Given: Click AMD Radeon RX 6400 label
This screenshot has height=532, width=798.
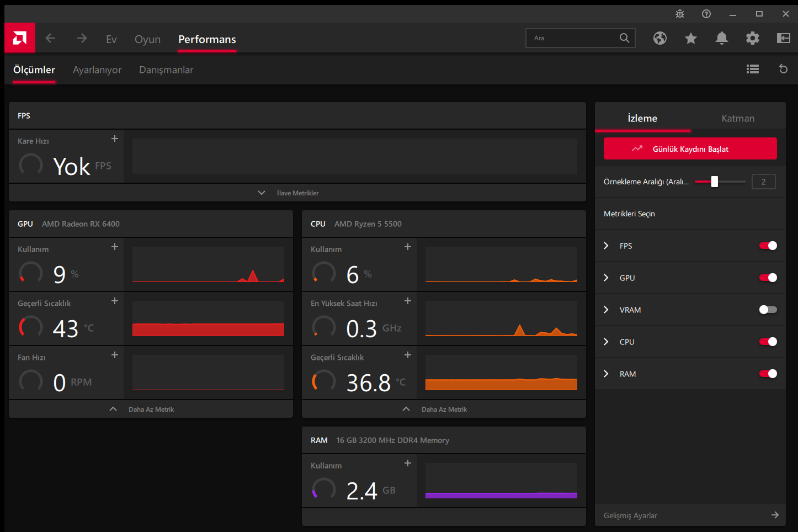Looking at the screenshot, I should (81, 224).
